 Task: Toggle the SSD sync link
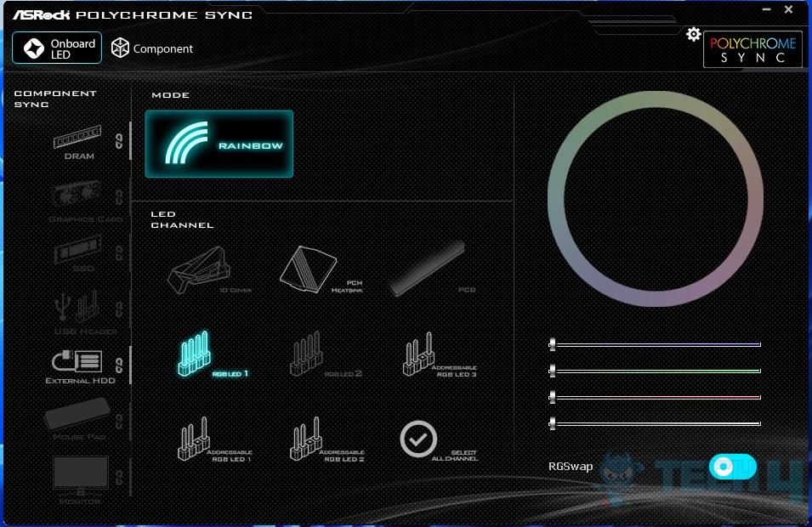[119, 253]
